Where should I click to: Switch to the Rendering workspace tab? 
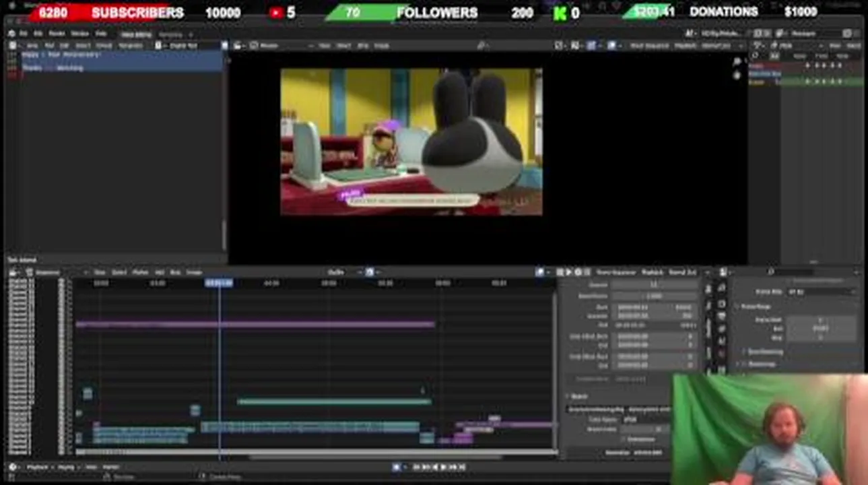coord(170,34)
